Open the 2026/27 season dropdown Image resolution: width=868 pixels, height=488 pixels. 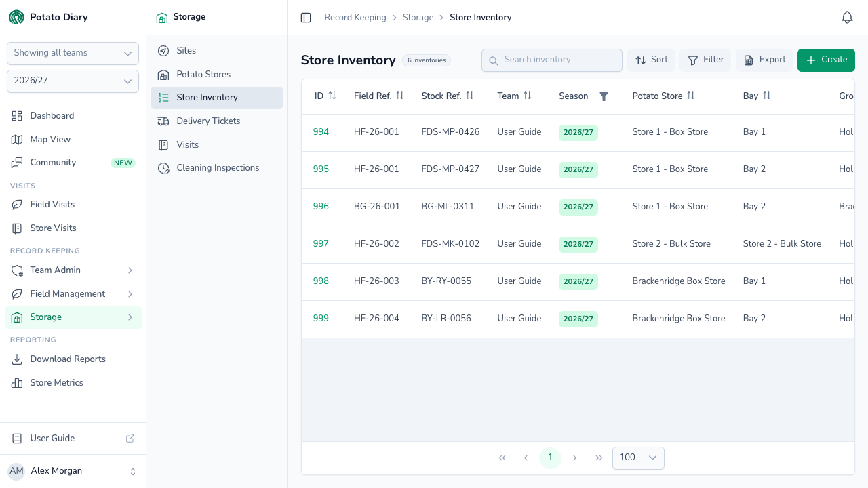pos(73,81)
